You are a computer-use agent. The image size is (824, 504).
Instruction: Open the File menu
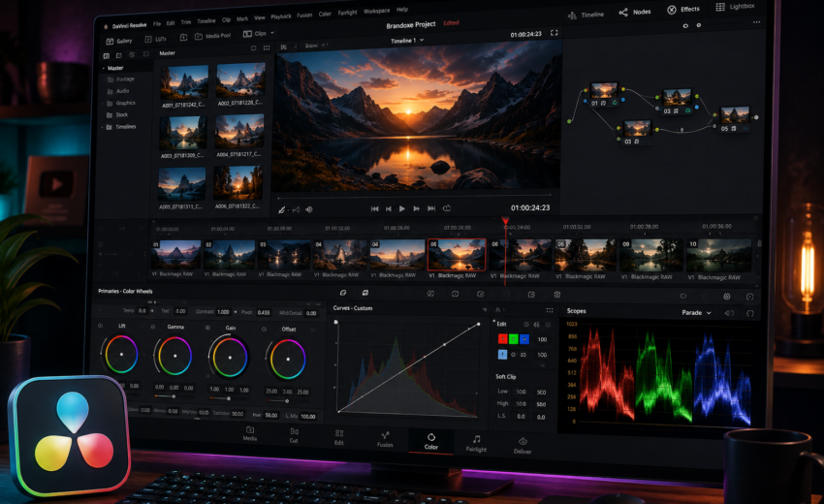click(x=157, y=23)
